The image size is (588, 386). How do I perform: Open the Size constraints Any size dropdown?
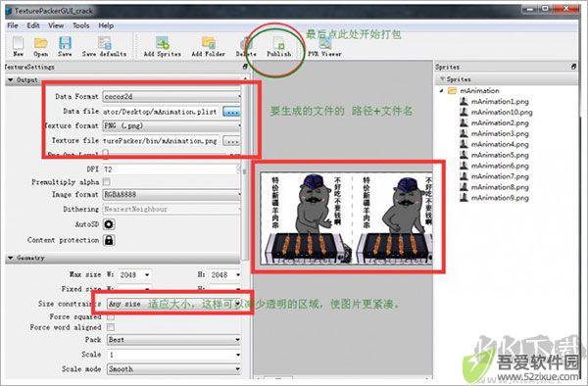(173, 304)
